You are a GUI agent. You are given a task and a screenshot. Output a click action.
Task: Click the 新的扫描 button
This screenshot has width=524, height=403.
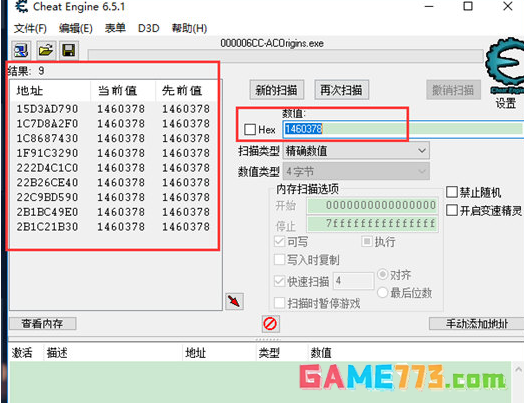tap(277, 90)
